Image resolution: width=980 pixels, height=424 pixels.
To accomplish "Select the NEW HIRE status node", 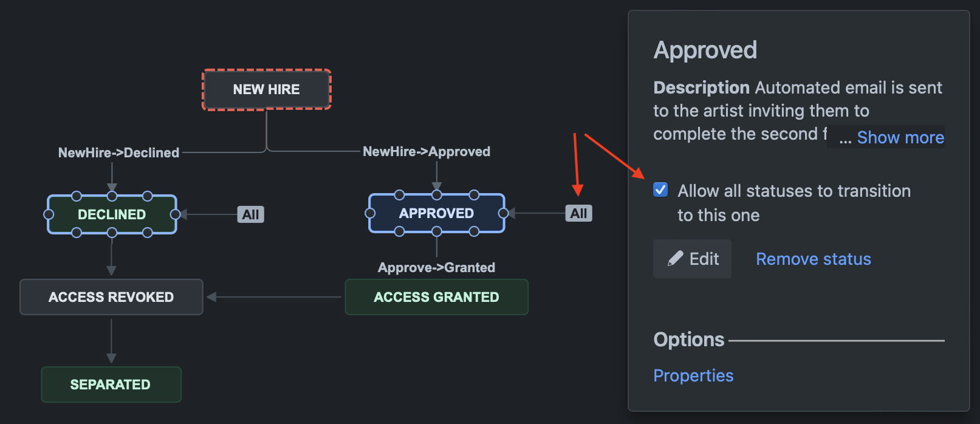I will (x=267, y=89).
